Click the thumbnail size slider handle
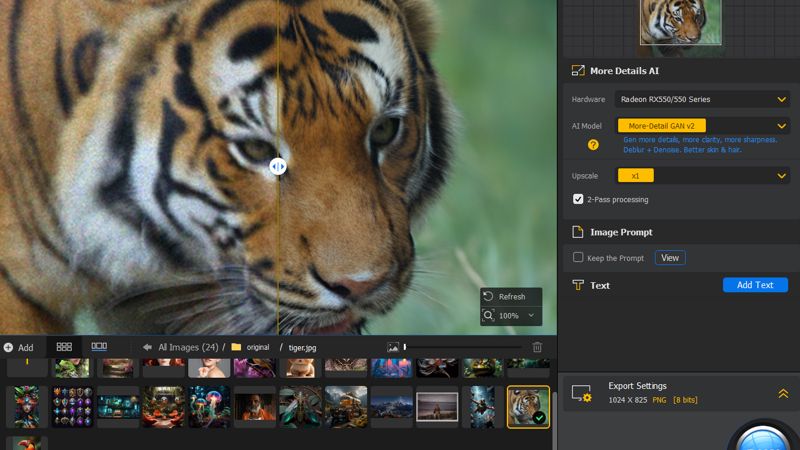This screenshot has height=450, width=800. click(405, 347)
